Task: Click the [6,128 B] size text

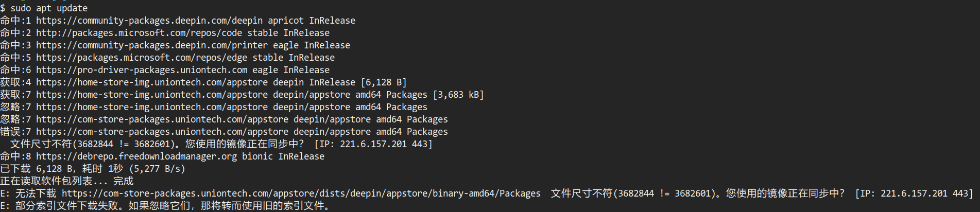Action: tap(384, 82)
